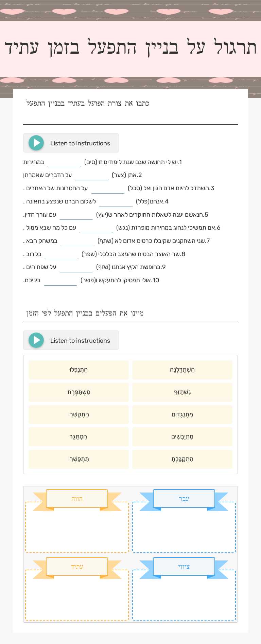The height and width of the screenshot is (644, 261).
Task: Select the word card תִּתְפַּשְּׁרִי
Action: click(79, 459)
